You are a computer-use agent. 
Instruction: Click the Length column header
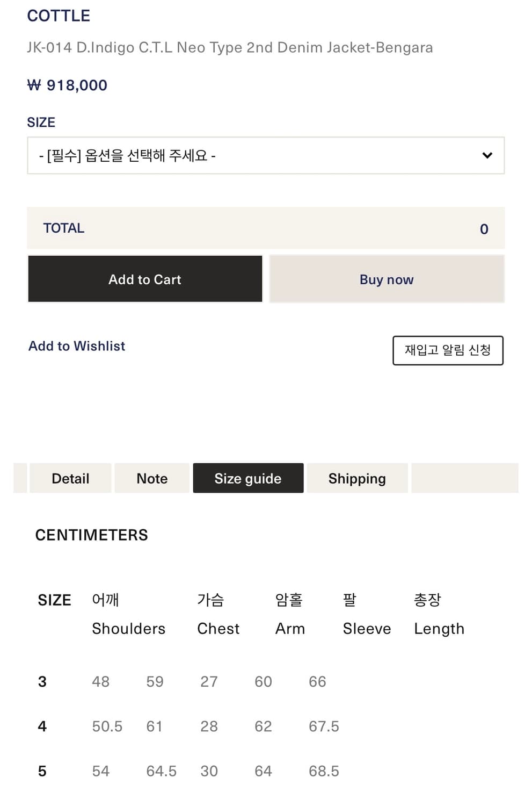click(x=439, y=629)
